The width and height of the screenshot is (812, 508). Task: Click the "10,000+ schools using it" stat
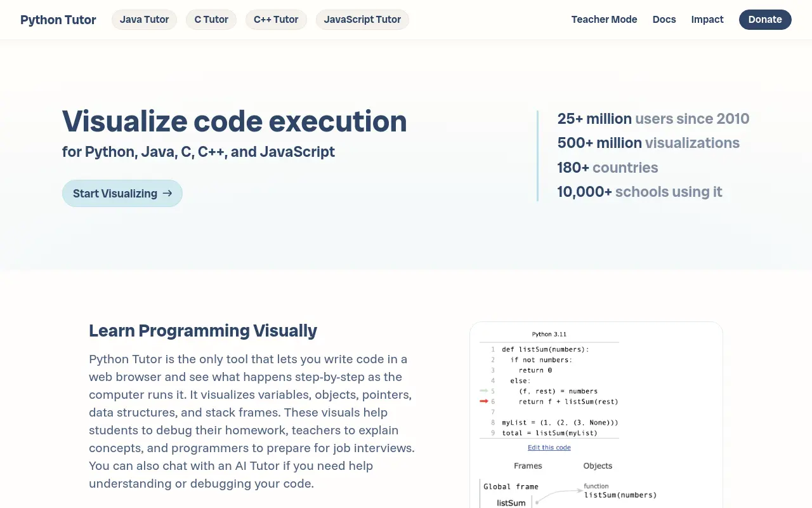point(639,192)
